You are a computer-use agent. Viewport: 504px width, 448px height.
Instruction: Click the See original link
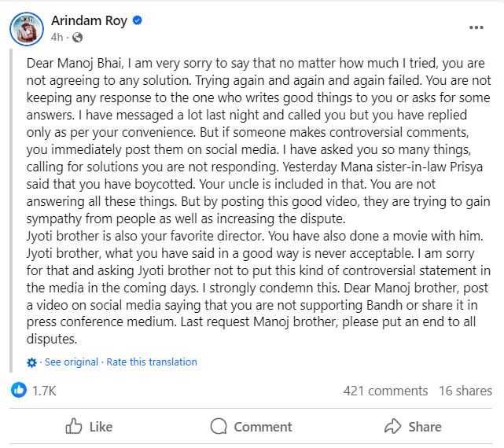coord(72,362)
